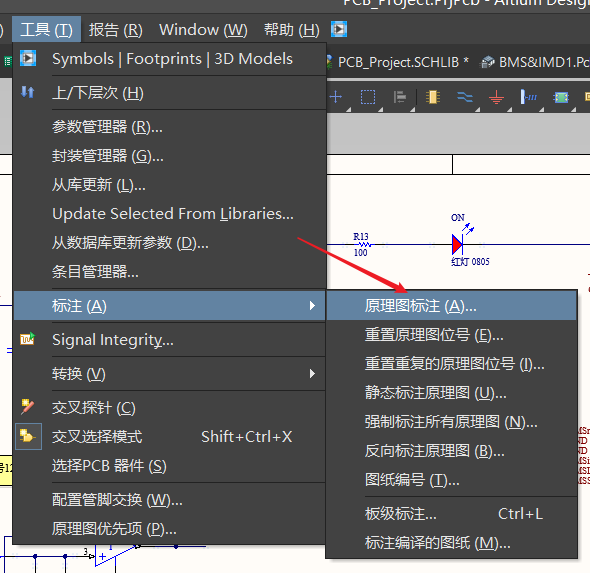Open 图纸编号 (T) submenu item
This screenshot has height=573, width=590.
pos(452,479)
